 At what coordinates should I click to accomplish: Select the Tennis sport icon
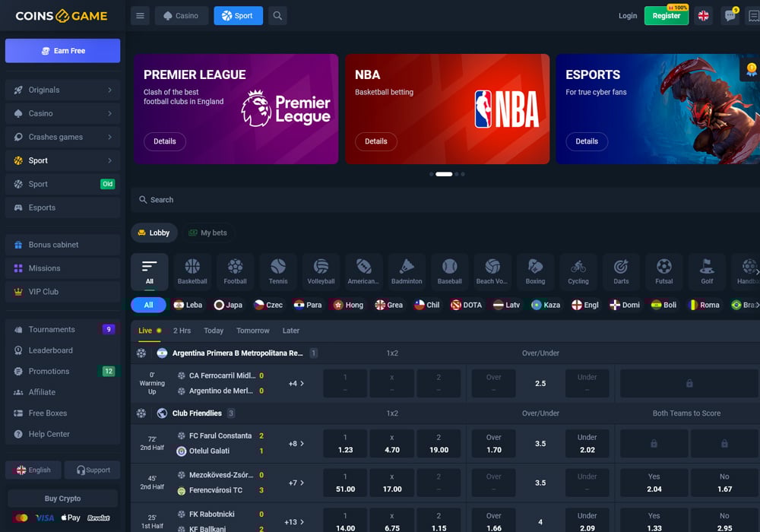(x=277, y=271)
